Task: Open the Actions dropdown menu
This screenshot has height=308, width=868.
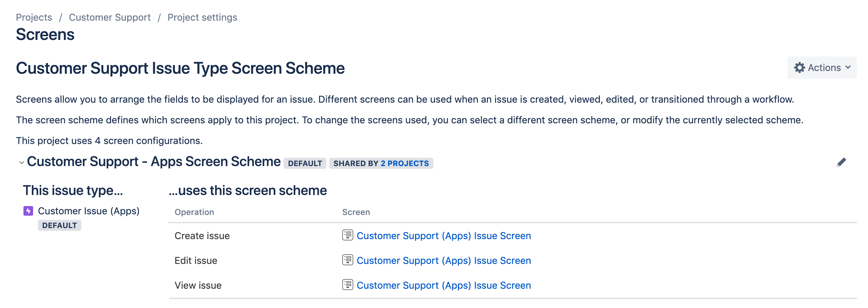Action: coord(822,68)
